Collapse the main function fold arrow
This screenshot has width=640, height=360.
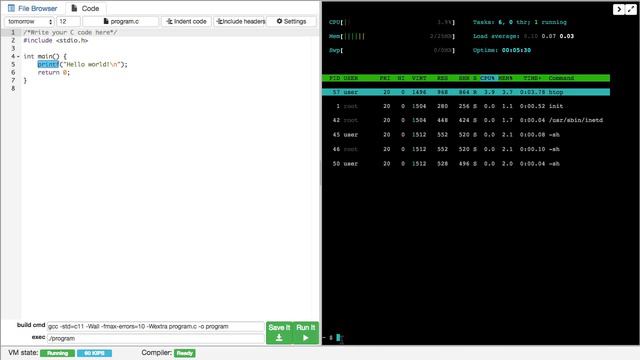18,56
